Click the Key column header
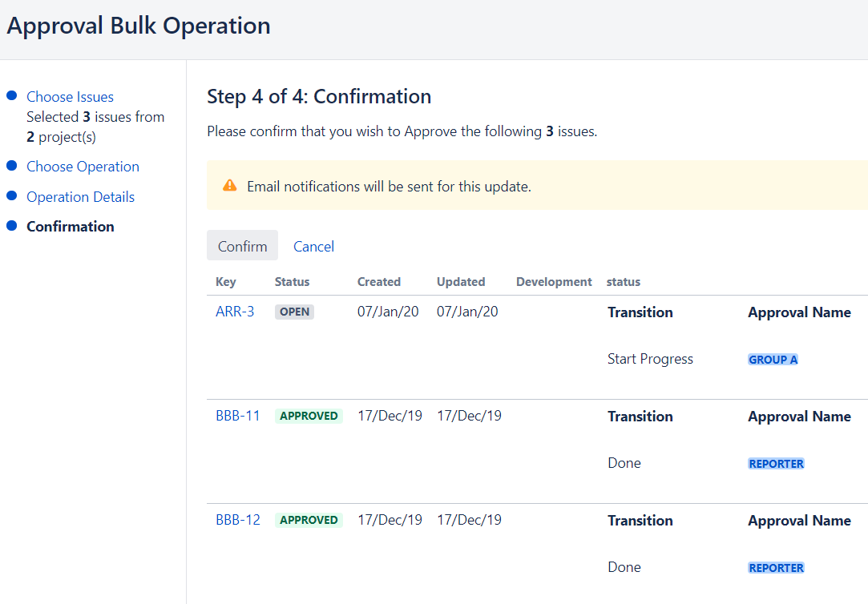 226,282
